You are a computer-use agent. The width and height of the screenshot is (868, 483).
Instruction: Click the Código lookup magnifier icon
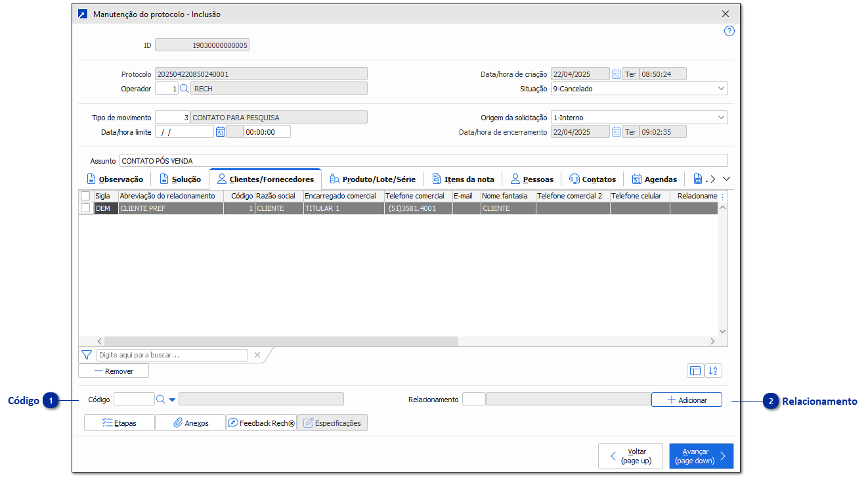point(161,399)
